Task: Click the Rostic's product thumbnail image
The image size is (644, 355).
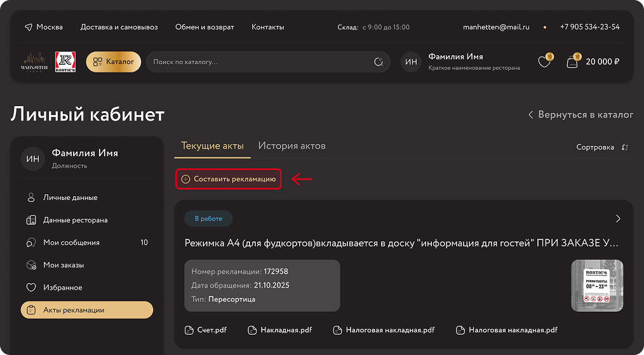Action: click(597, 286)
